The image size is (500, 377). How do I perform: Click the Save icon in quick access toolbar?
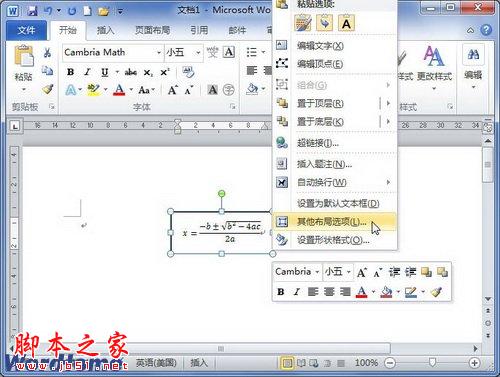[32, 11]
